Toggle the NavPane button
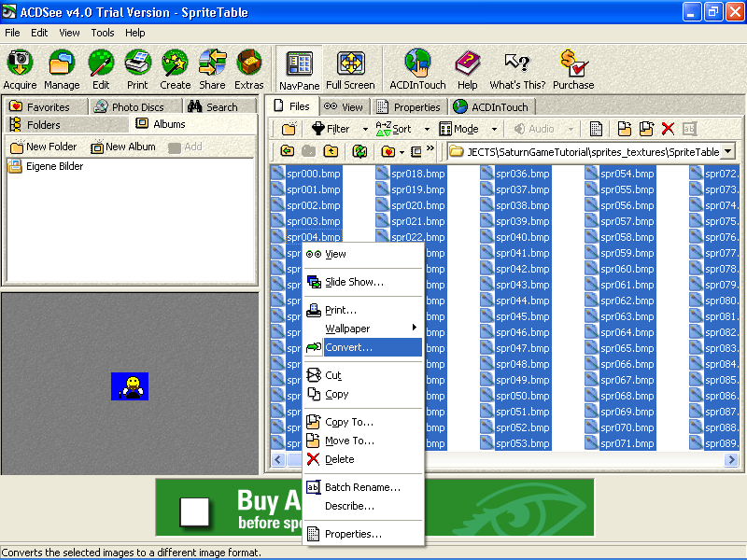 [x=299, y=70]
